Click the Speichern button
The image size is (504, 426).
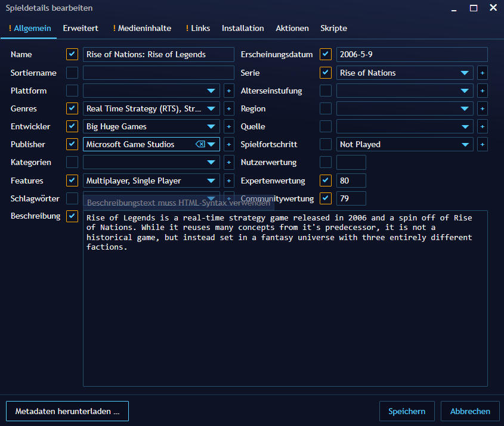click(x=407, y=411)
